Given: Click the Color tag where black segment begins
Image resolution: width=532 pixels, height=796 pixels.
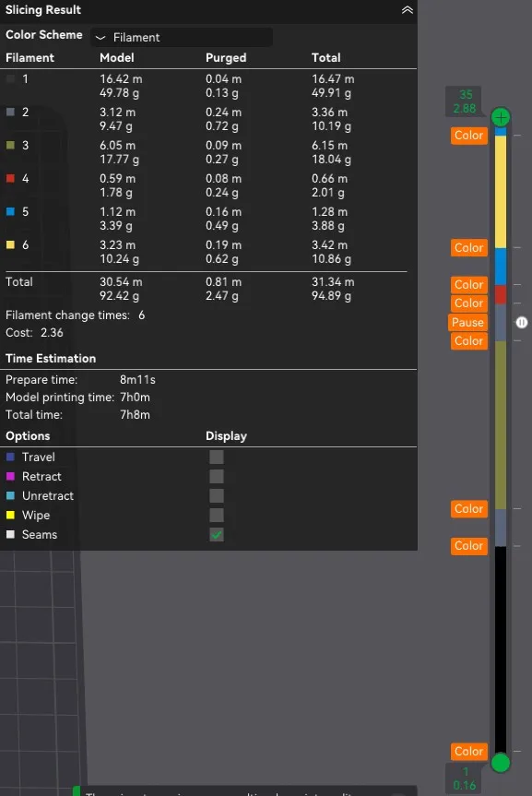Looking at the screenshot, I should 468,546.
